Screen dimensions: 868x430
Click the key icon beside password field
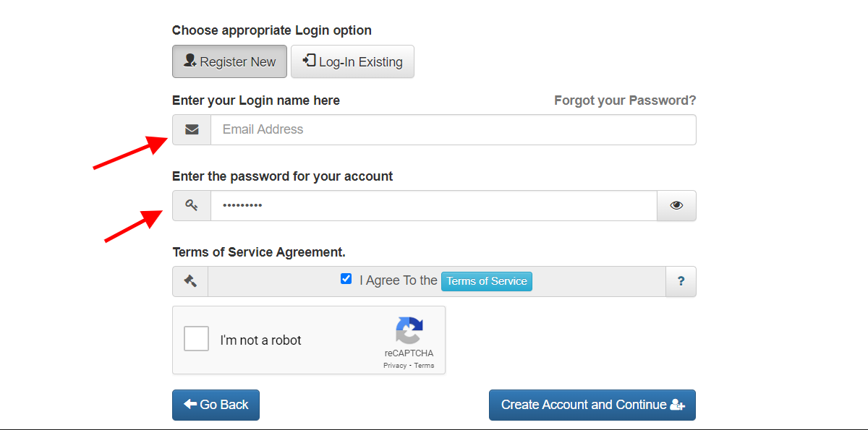point(192,205)
